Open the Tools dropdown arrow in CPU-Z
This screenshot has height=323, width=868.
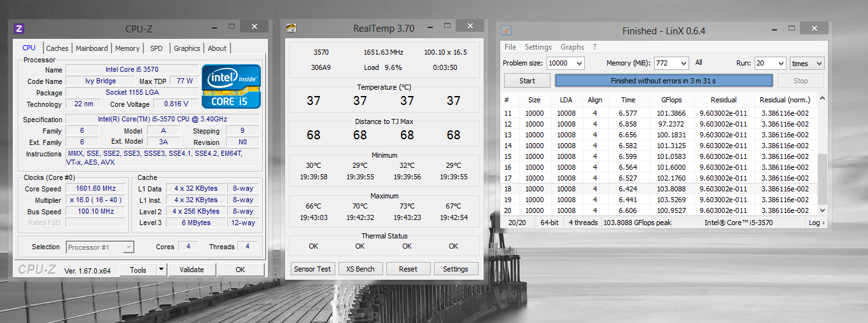pyautogui.click(x=162, y=270)
